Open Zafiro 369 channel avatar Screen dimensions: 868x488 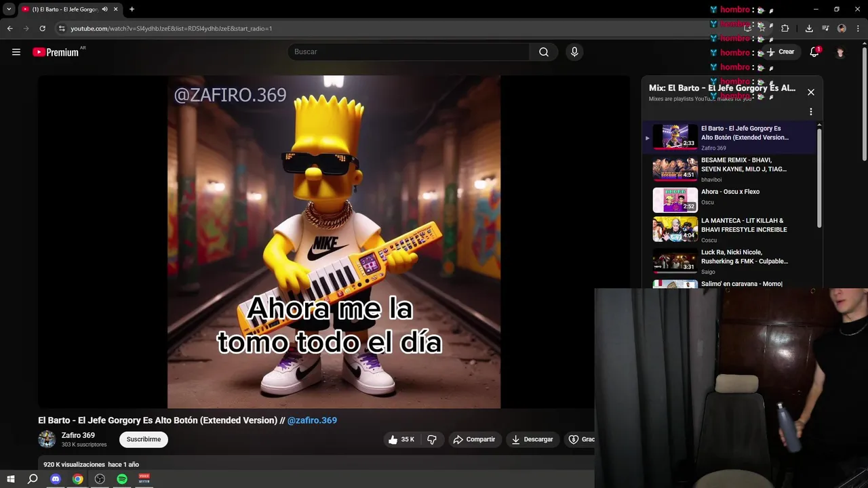pyautogui.click(x=47, y=439)
